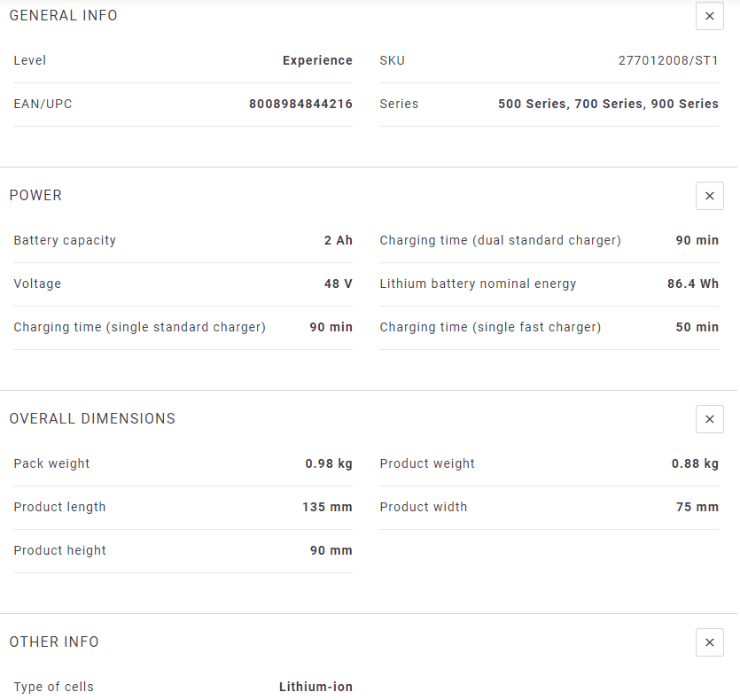Click the 86.4 Wh energy value

coord(692,284)
